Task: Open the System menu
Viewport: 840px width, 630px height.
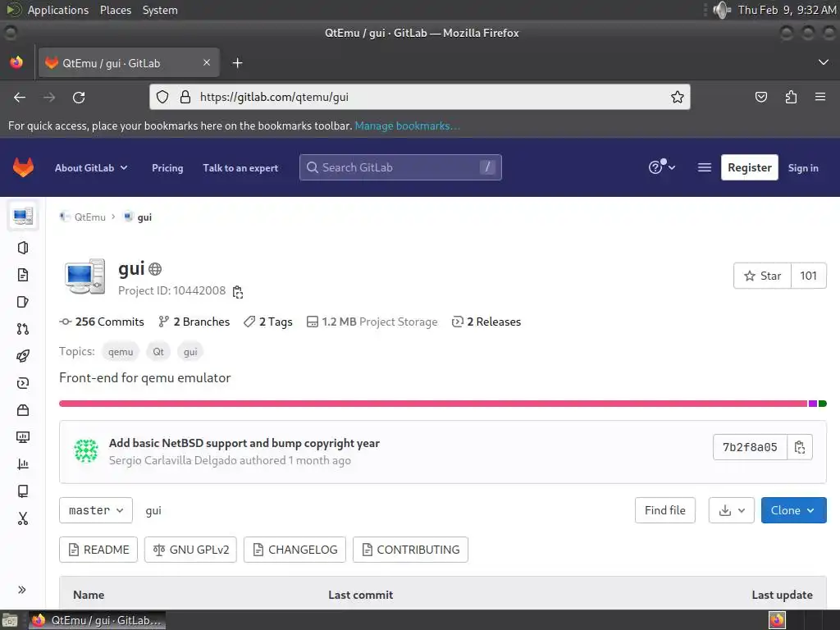Action: 160,10
